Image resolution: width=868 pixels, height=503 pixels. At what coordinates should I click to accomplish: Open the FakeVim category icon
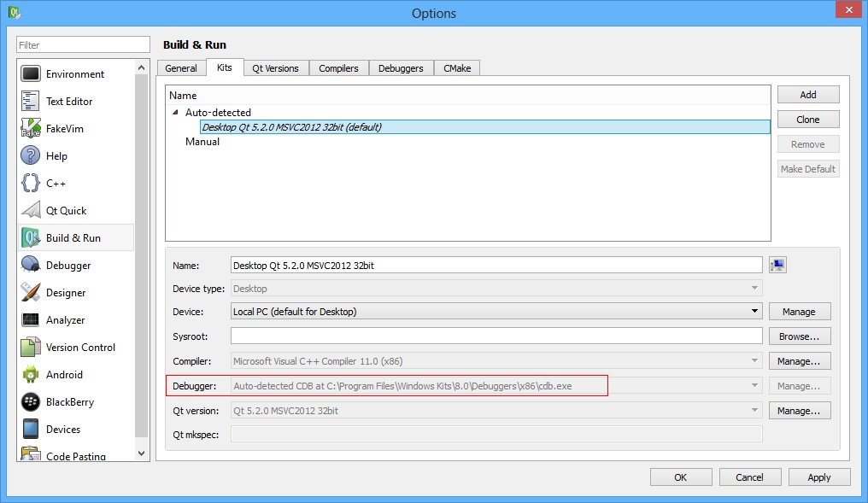coord(31,128)
